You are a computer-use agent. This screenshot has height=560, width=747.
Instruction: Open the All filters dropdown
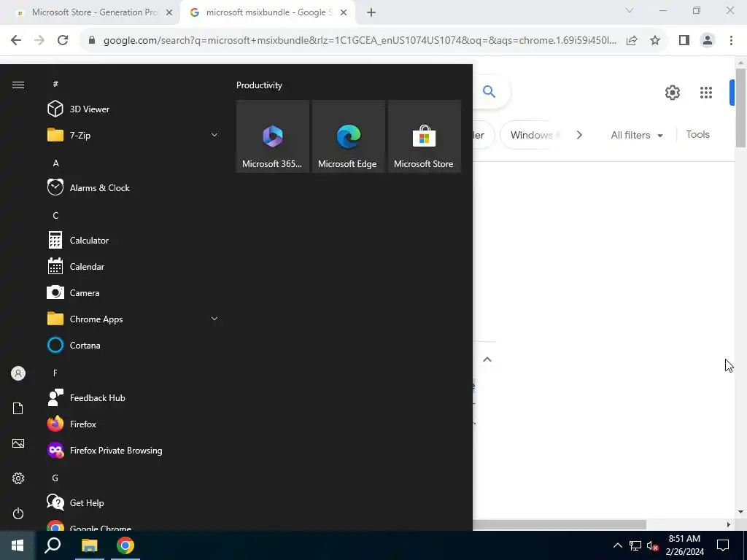[x=637, y=135]
